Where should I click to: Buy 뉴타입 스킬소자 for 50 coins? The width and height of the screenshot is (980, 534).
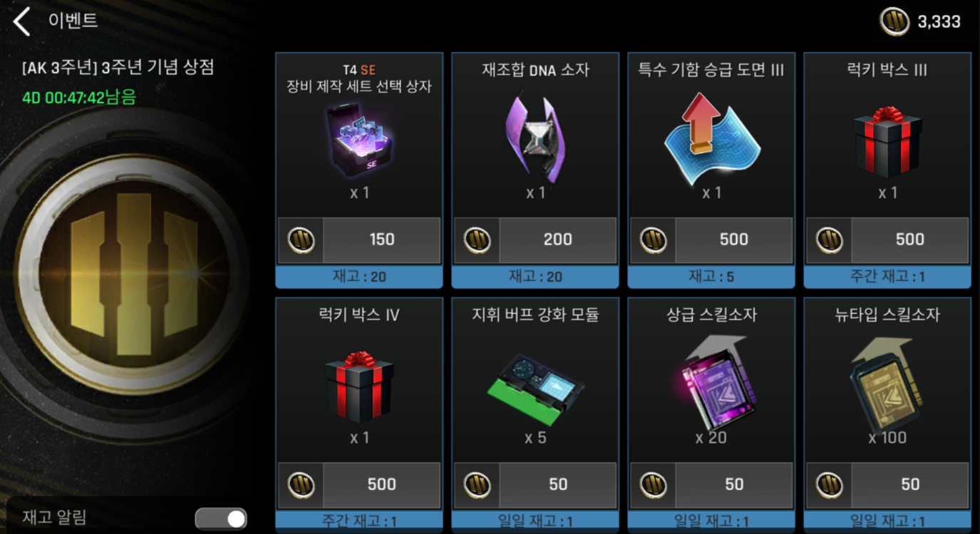[x=887, y=486]
